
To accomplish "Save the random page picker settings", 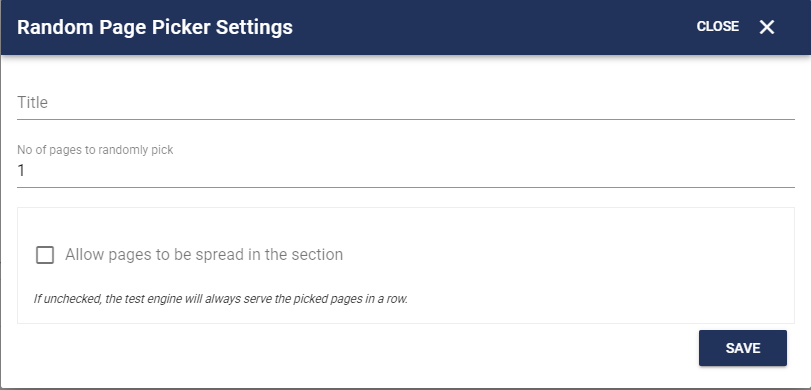I will click(743, 348).
